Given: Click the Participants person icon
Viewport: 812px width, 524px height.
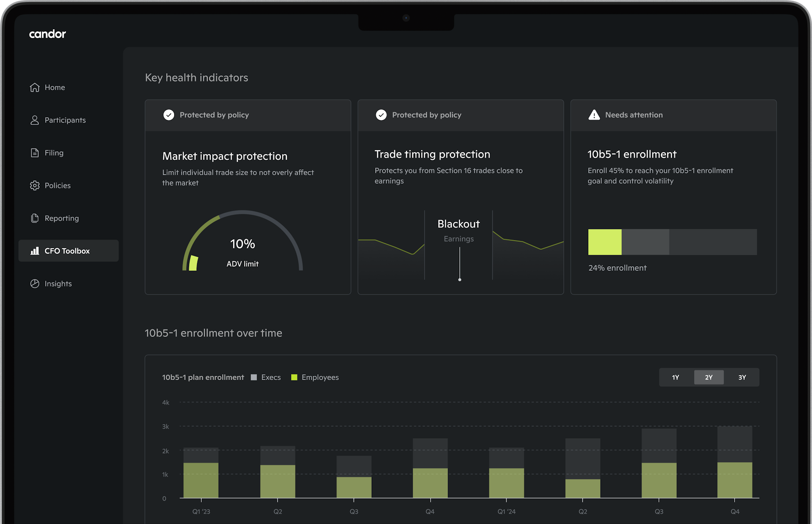Looking at the screenshot, I should (35, 120).
